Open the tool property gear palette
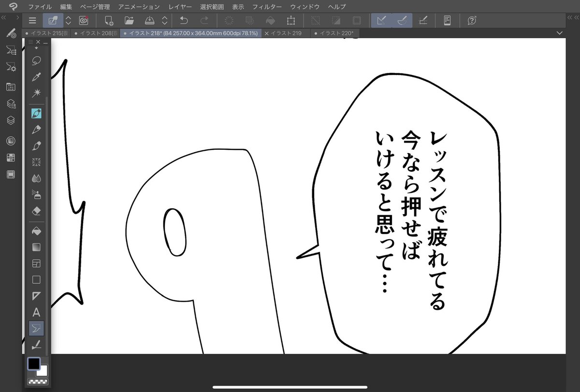 11,67
